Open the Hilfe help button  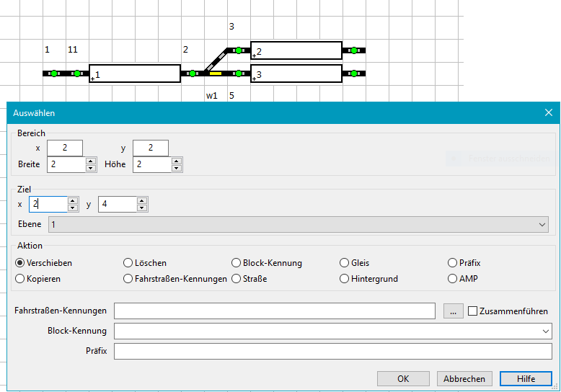[x=526, y=378]
